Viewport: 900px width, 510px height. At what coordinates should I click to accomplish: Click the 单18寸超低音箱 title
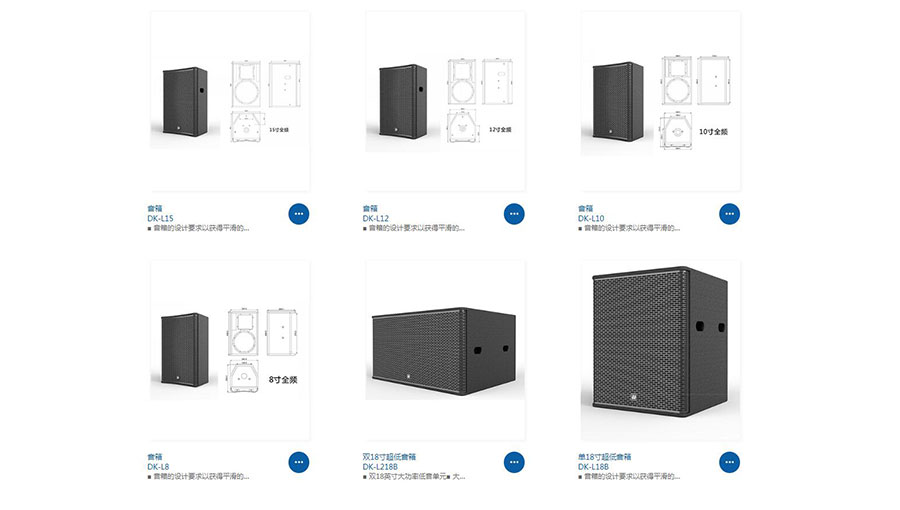(x=604, y=457)
